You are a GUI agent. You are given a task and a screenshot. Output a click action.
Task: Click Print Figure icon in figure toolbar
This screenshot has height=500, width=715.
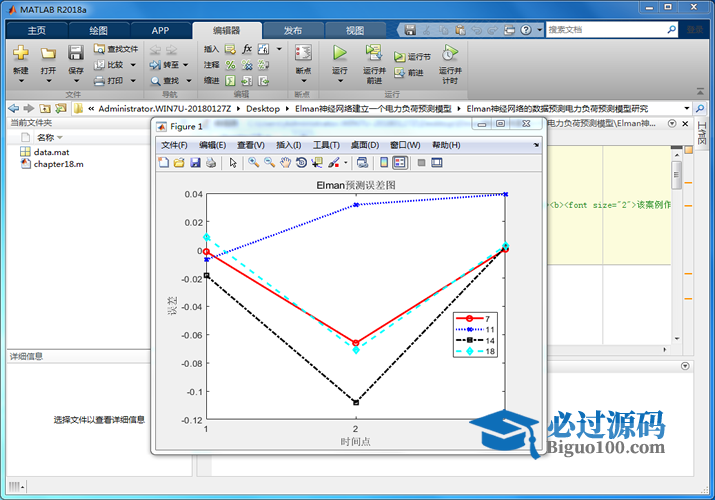pyautogui.click(x=211, y=162)
